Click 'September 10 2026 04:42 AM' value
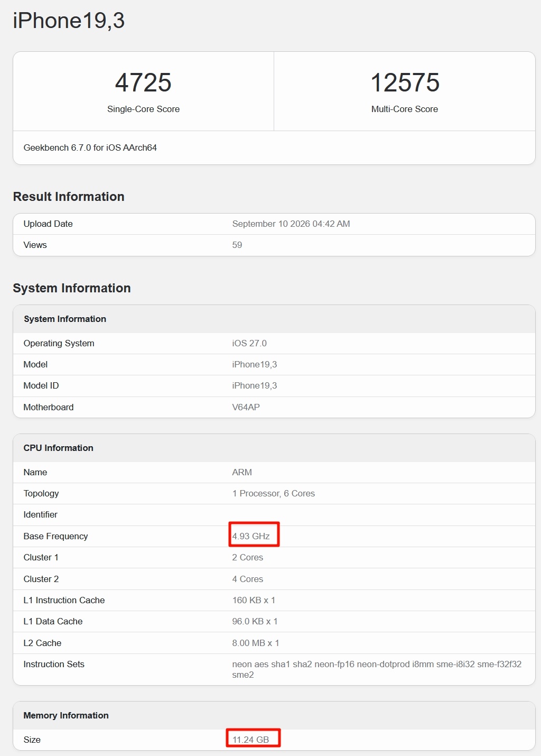Viewport: 541px width, 756px height. click(291, 224)
